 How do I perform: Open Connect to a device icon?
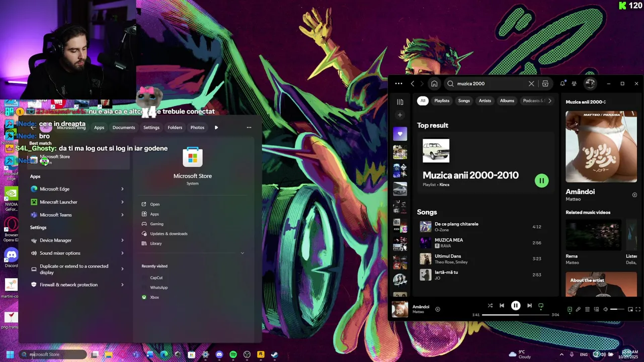596,309
